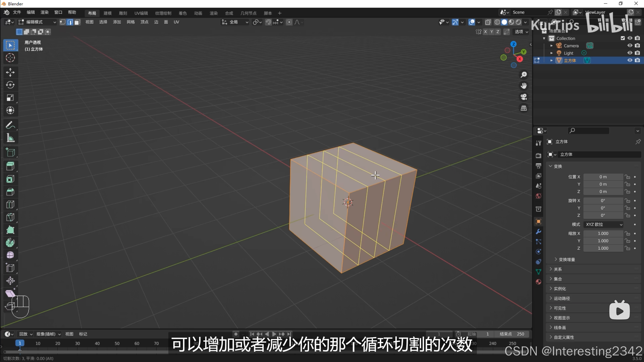Uncheck the Collection exclude checkbox
This screenshot has height=362, width=644.
tap(623, 38)
